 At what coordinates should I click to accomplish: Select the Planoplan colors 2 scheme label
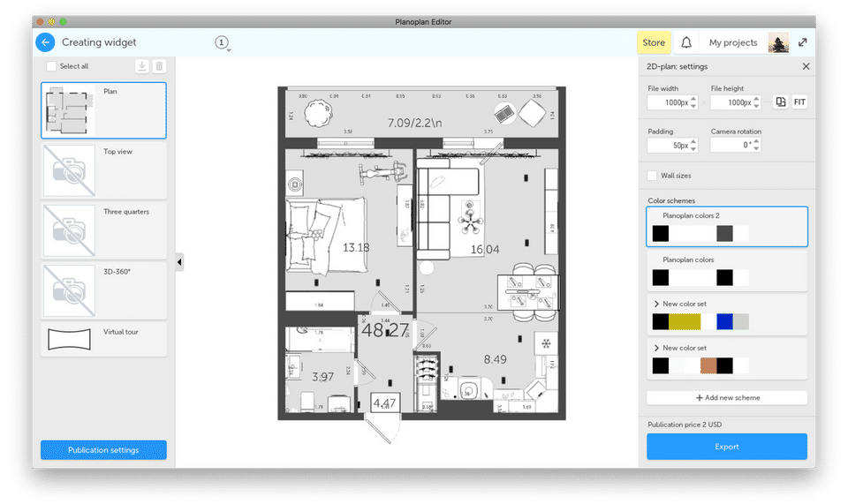click(x=691, y=215)
